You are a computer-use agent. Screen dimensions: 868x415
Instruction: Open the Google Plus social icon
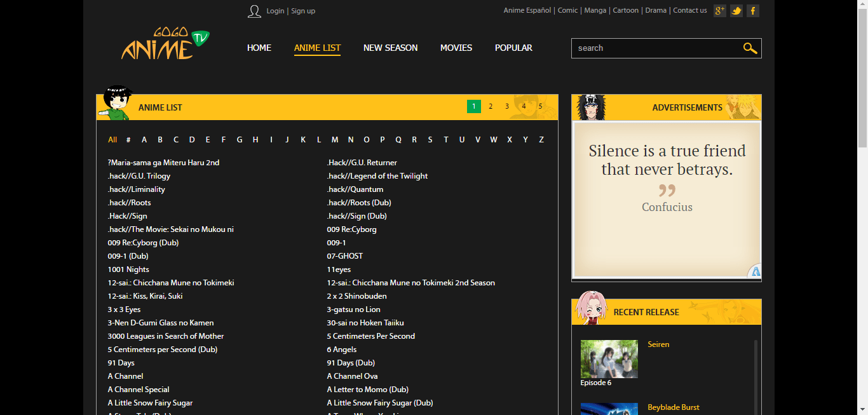[x=720, y=11]
